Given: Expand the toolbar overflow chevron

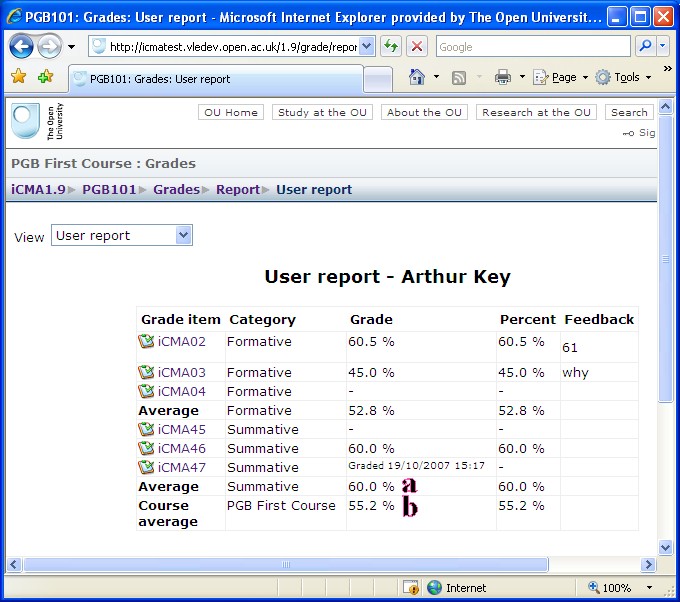Looking at the screenshot, I should pyautogui.click(x=667, y=69).
